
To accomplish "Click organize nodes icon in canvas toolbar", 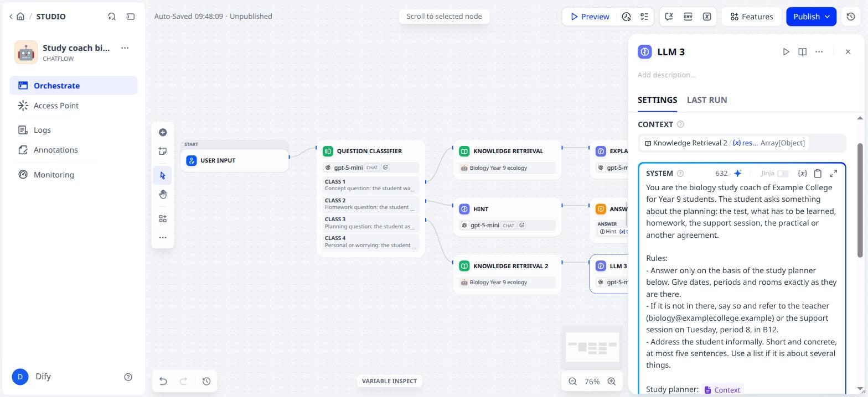I will pyautogui.click(x=163, y=218).
